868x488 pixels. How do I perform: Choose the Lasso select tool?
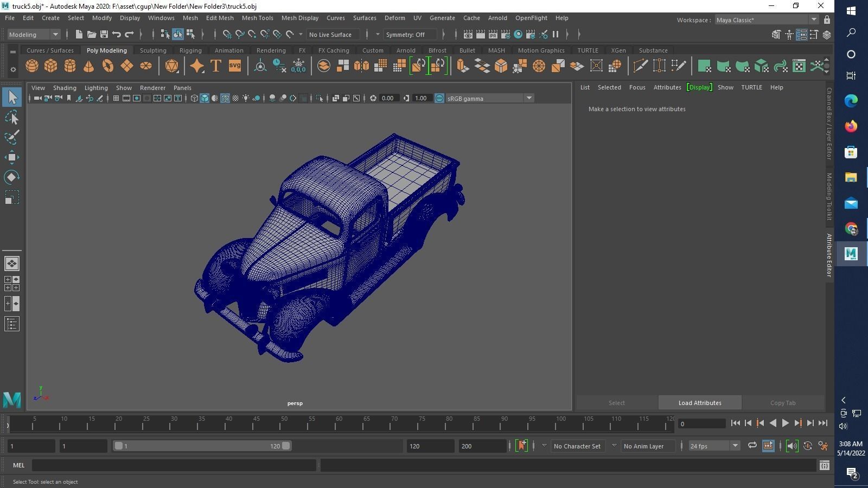tap(12, 118)
